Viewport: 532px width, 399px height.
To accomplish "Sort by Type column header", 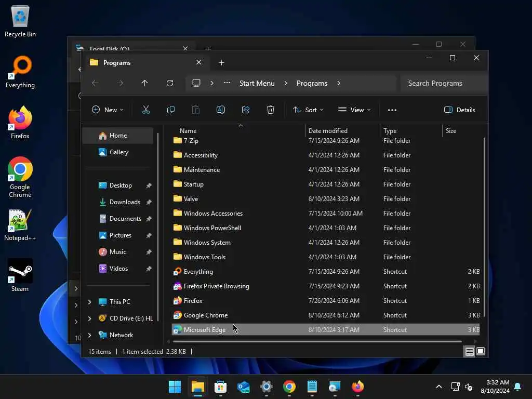I will pyautogui.click(x=390, y=130).
